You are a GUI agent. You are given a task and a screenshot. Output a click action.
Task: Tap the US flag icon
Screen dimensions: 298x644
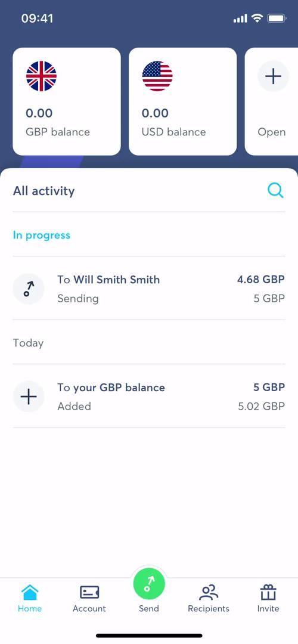157,76
